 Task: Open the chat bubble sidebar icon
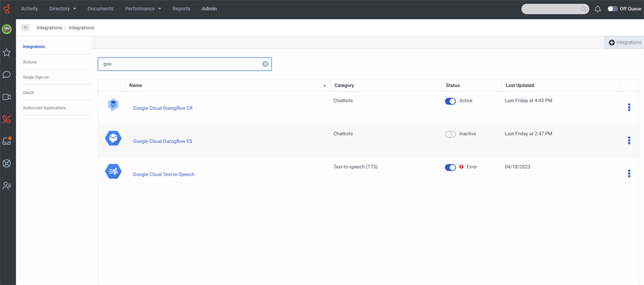[x=7, y=75]
